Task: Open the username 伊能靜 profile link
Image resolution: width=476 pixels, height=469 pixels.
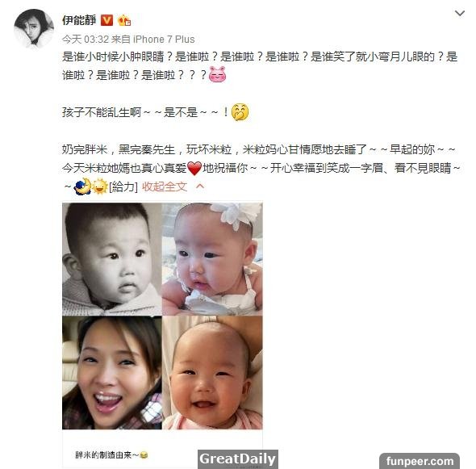Action: (79, 20)
